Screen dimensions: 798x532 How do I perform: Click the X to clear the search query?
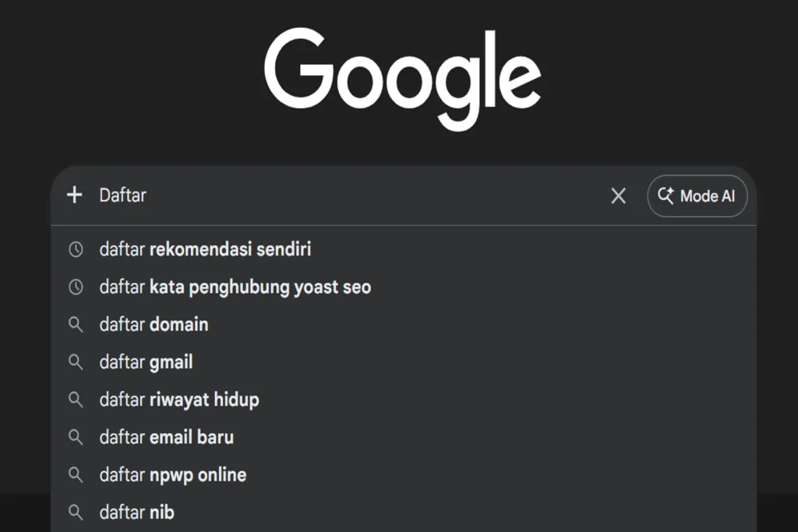point(619,196)
